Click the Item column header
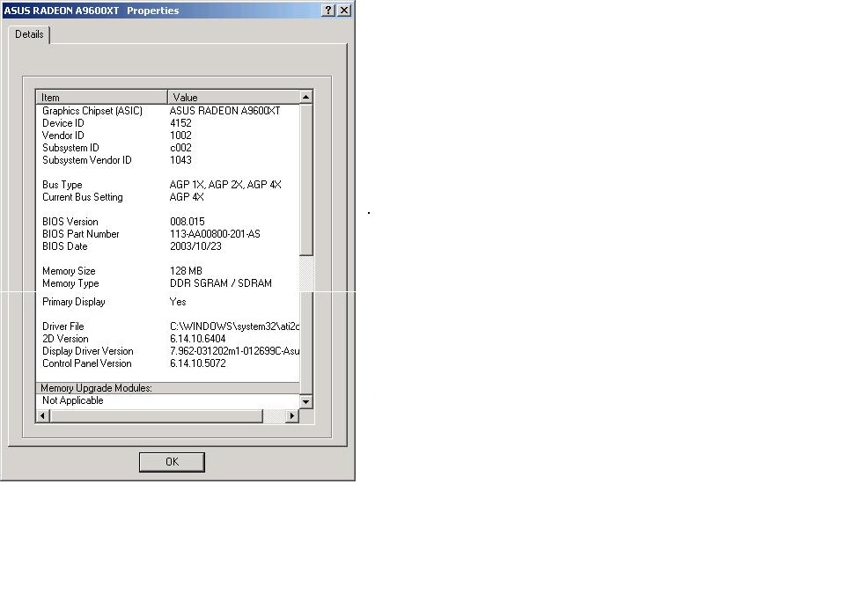Viewport: 846px width, 616px height. 102,97
